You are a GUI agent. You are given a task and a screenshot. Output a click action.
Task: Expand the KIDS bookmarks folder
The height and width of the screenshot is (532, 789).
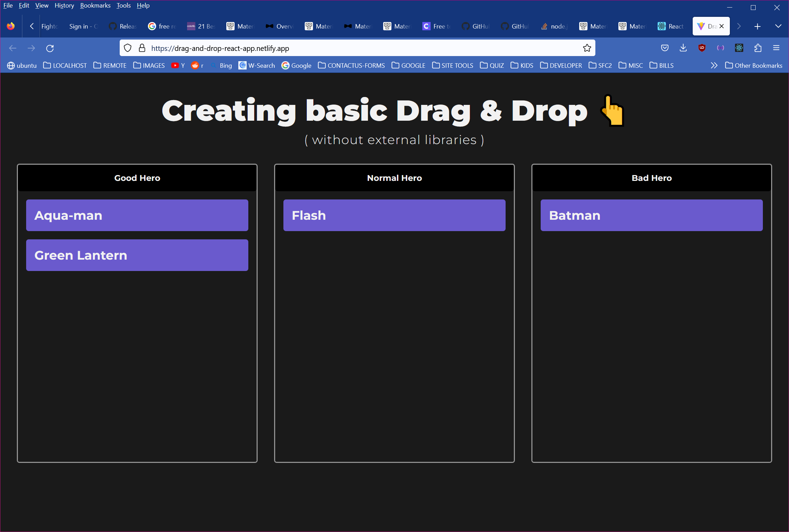click(522, 65)
